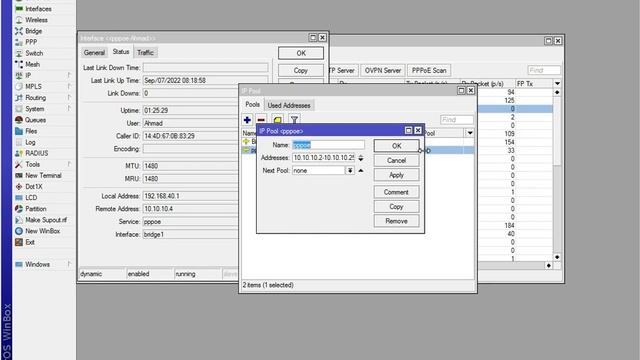Click Copy in IP Pool pppoe dialog
640x360 pixels.
(396, 207)
